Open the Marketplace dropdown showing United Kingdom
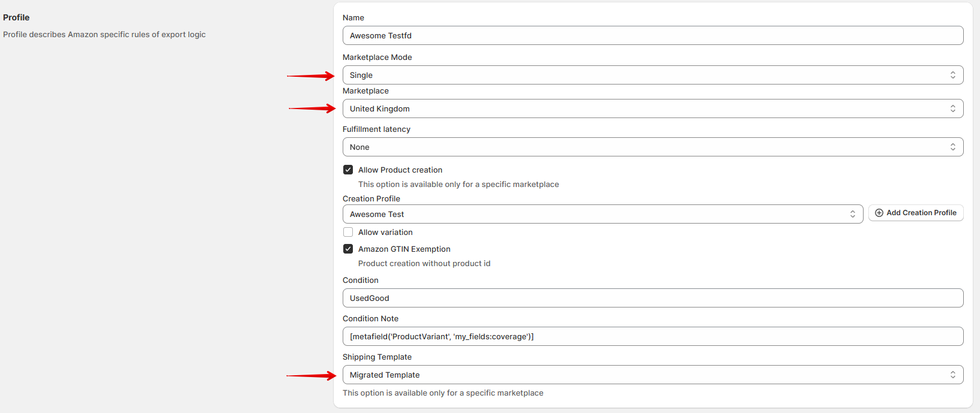This screenshot has height=413, width=980. click(653, 108)
